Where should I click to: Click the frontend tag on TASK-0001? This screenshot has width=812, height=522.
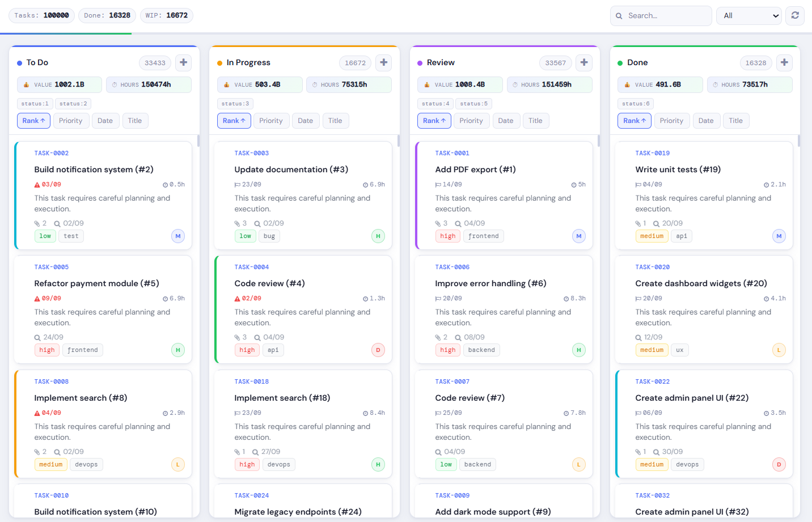click(x=484, y=236)
